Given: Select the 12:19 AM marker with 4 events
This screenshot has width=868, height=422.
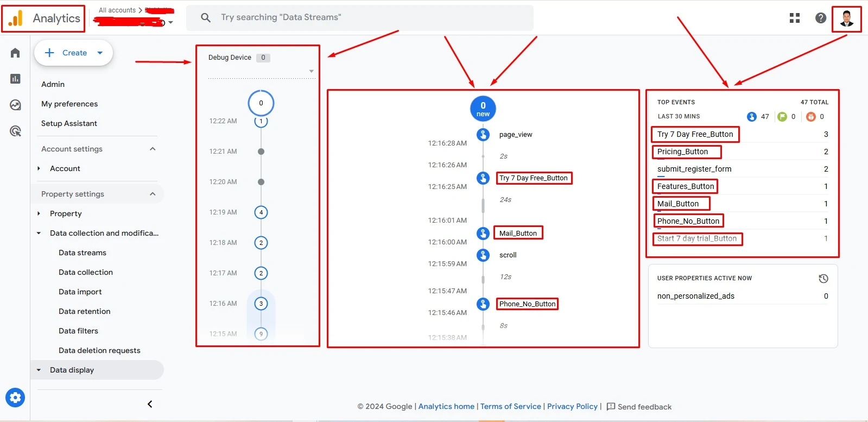Looking at the screenshot, I should pyautogui.click(x=261, y=212).
